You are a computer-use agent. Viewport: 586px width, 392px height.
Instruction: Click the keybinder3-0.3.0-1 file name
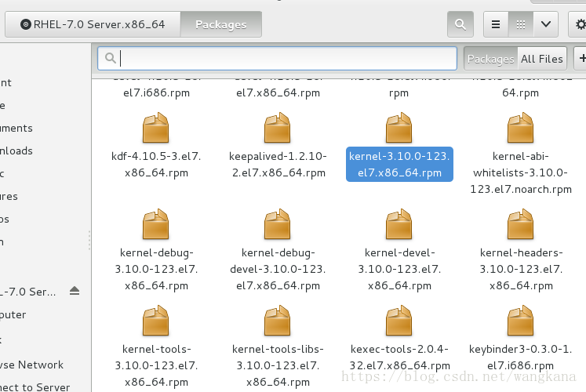[x=521, y=358]
